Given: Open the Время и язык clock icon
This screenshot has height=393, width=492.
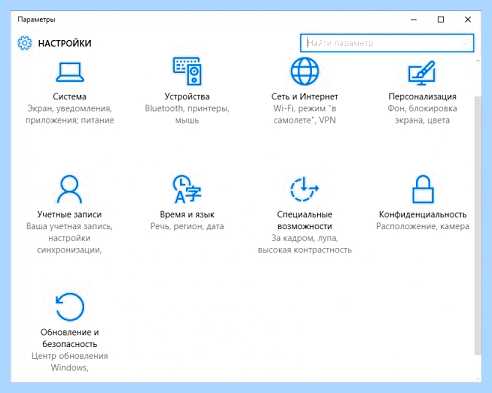Looking at the screenshot, I should [x=187, y=189].
